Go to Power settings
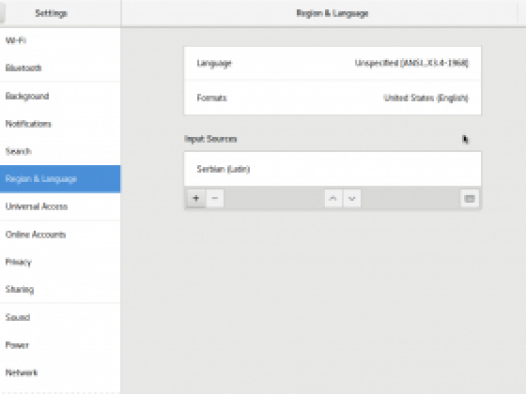Image resolution: width=526 pixels, height=394 pixels. pos(60,345)
